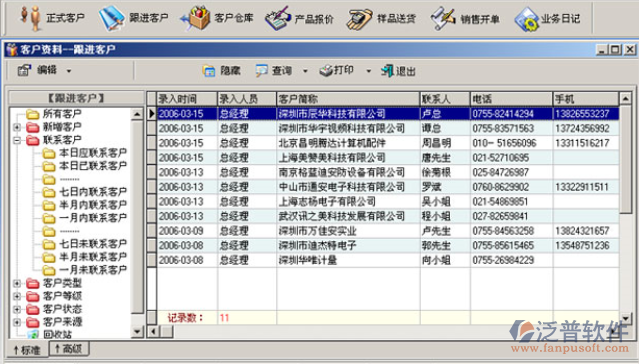Image resolution: width=639 pixels, height=364 pixels.
Task: Expand the 新增客户 tree node
Action: (17, 127)
